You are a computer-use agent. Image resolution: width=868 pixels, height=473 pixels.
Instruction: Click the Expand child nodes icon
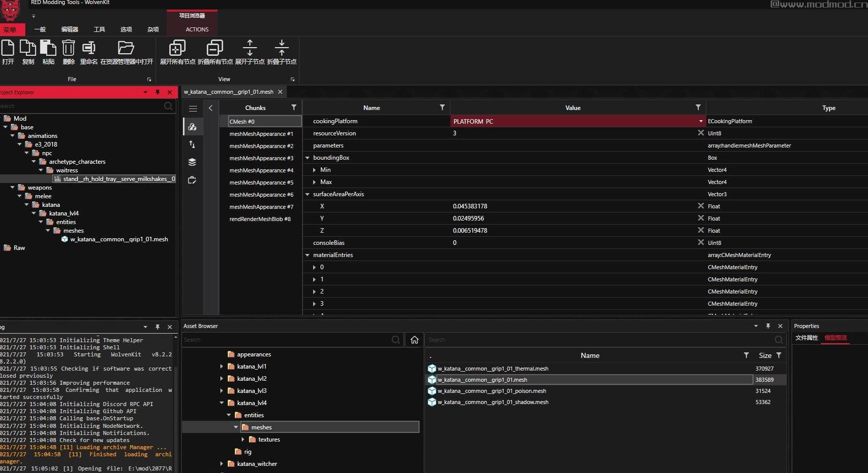point(249,48)
